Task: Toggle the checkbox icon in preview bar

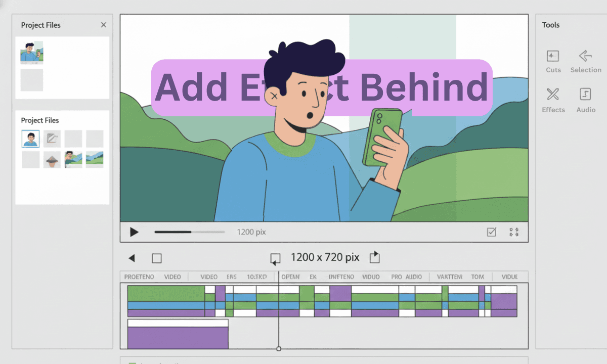Action: point(491,232)
